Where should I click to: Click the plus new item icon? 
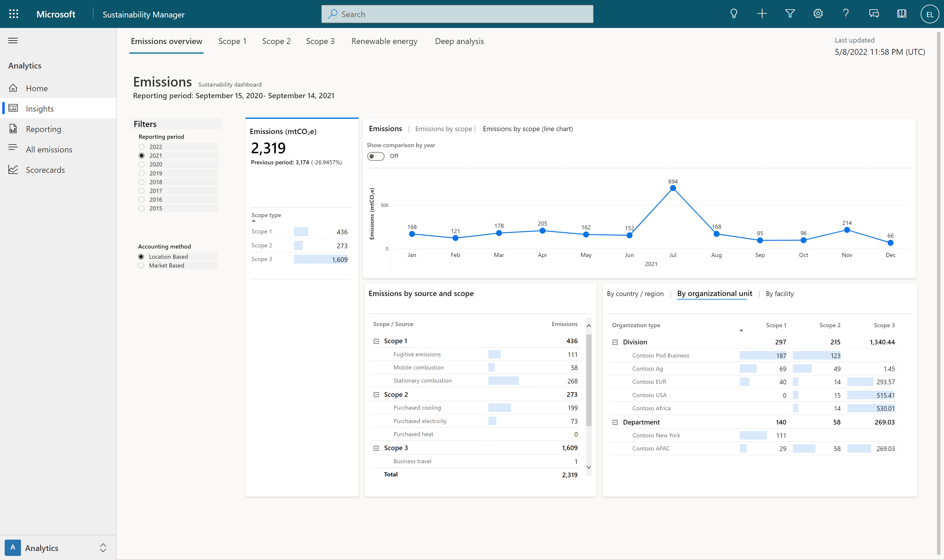point(762,14)
